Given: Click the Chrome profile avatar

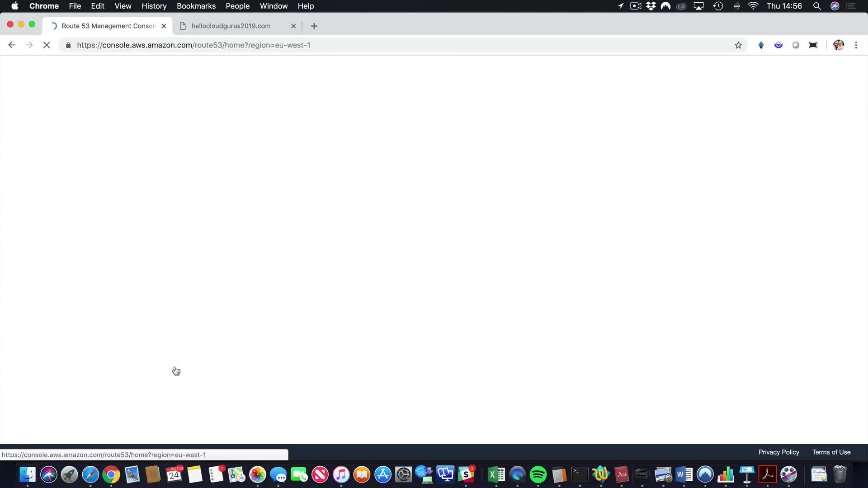Looking at the screenshot, I should pyautogui.click(x=839, y=45).
